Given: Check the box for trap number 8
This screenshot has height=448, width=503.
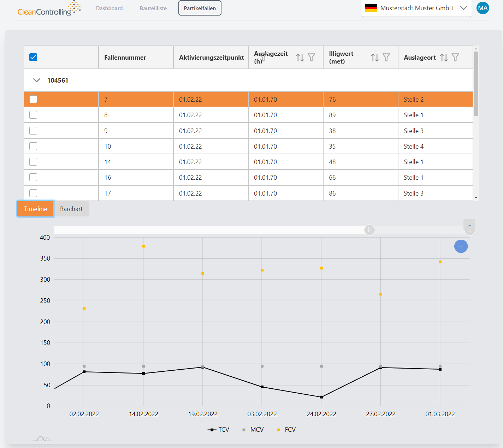Looking at the screenshot, I should pos(33,115).
